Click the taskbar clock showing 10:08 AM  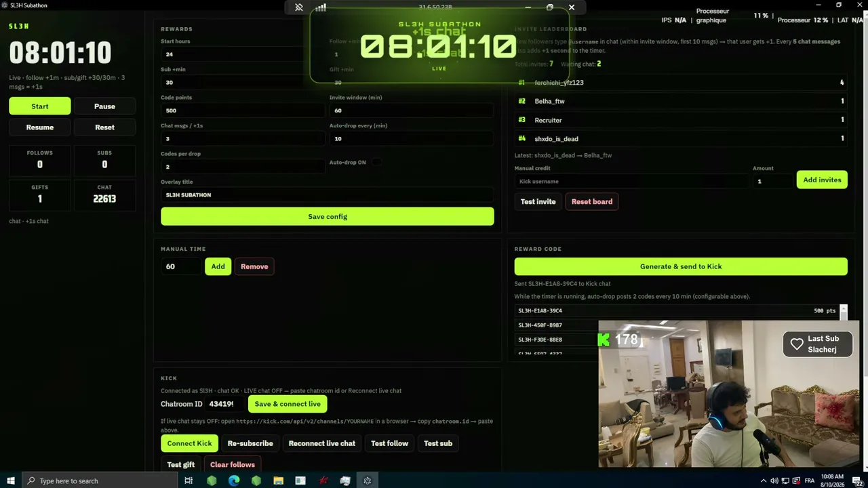[831, 481]
